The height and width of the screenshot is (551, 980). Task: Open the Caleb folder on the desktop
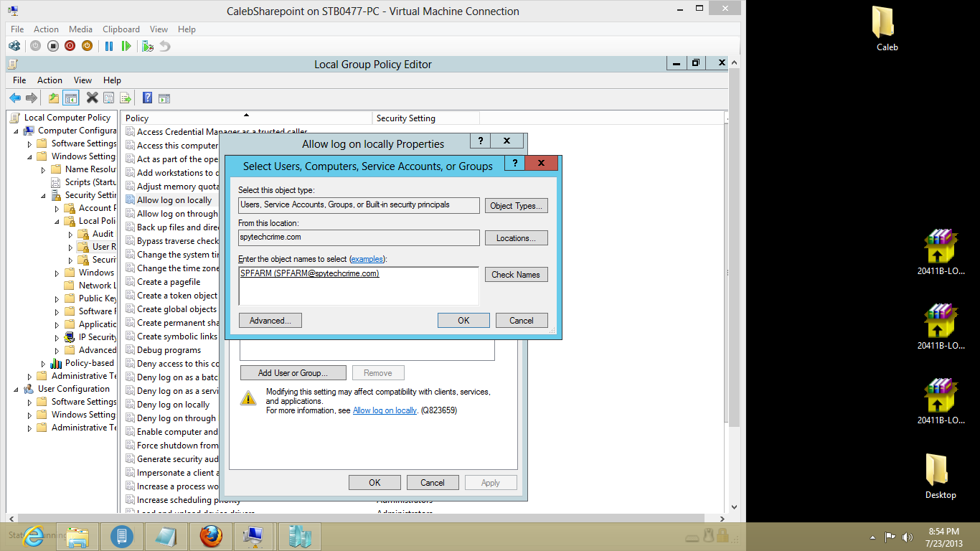click(x=887, y=29)
